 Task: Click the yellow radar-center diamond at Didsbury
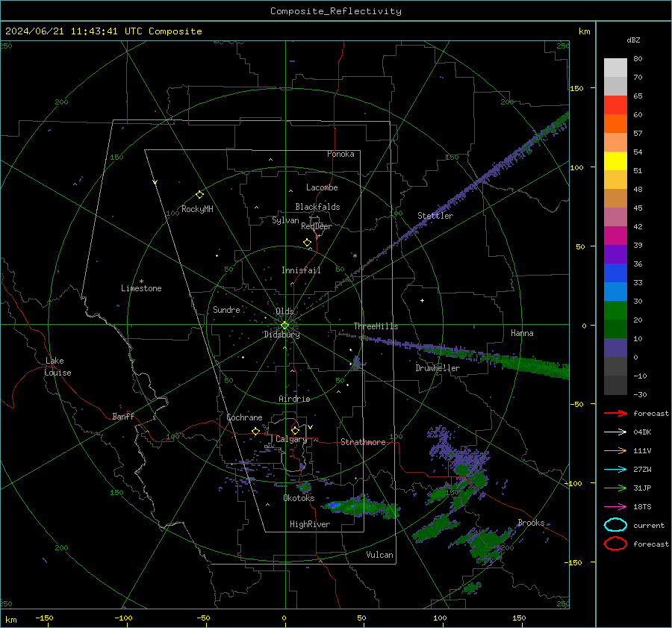[285, 326]
